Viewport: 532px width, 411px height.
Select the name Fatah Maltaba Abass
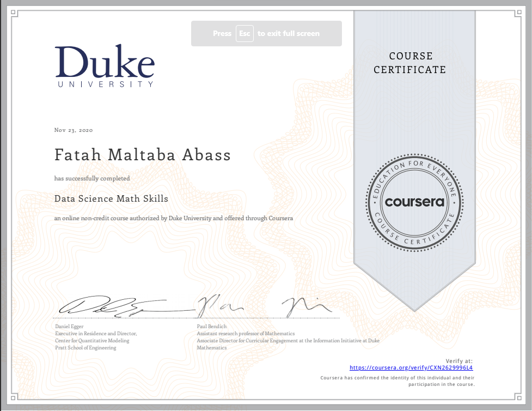143,155
